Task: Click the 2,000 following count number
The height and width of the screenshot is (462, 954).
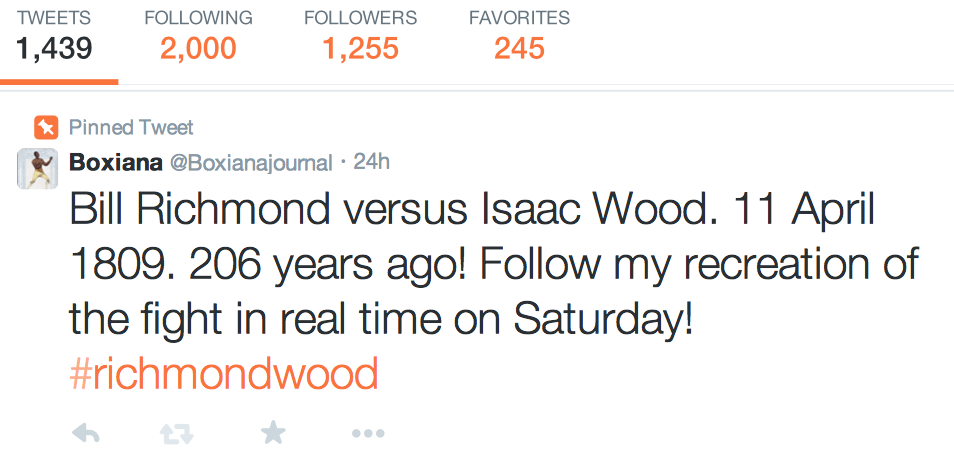Action: point(198,48)
